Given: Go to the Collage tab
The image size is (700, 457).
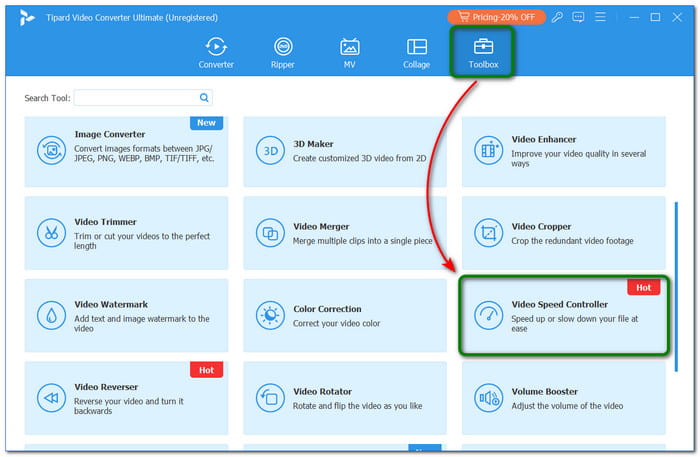Looking at the screenshot, I should 417,53.
